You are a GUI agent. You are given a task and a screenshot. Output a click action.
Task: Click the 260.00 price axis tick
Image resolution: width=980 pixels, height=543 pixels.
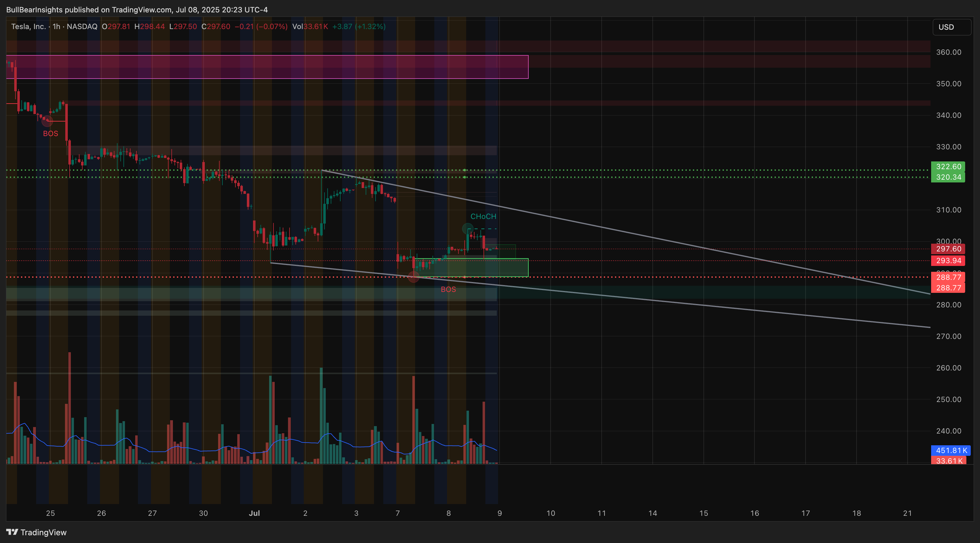(x=948, y=368)
